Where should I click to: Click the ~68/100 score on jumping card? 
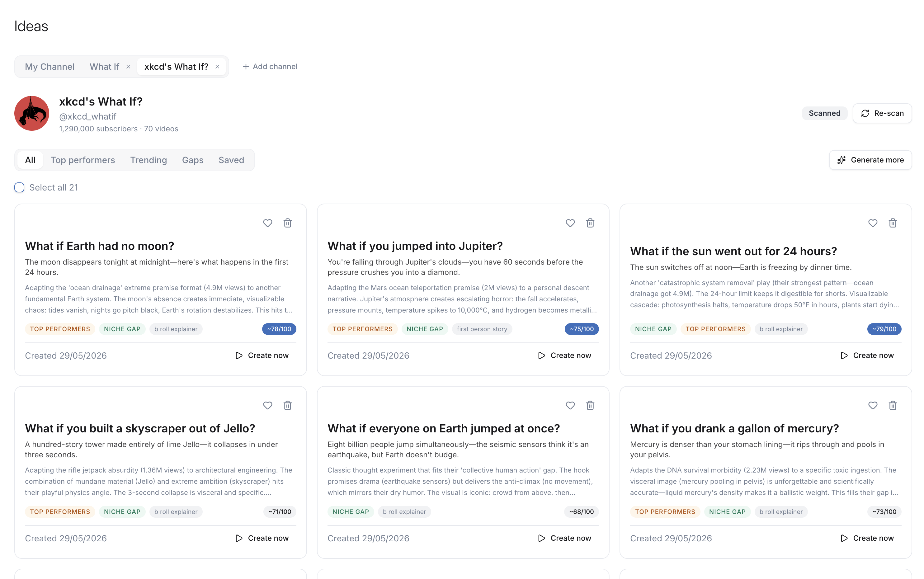(581, 511)
